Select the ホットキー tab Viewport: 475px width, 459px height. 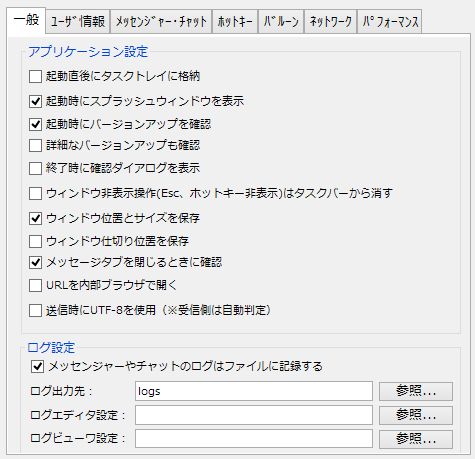235,22
